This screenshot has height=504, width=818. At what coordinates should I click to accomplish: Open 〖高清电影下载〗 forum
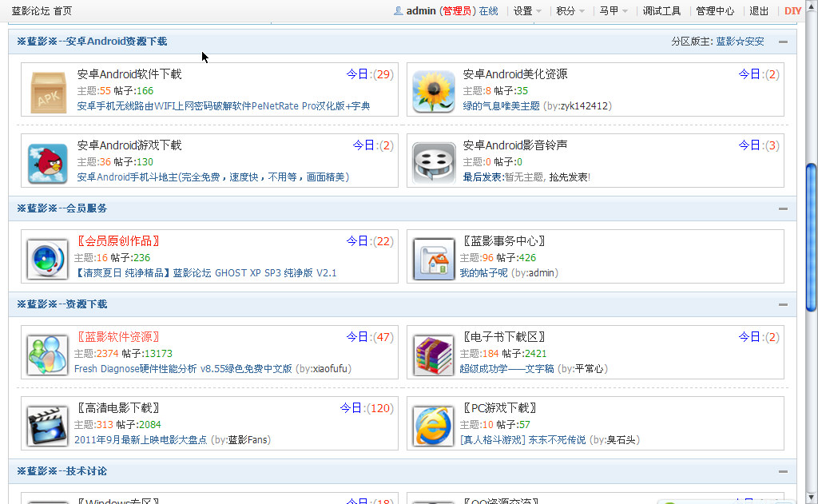tap(117, 408)
